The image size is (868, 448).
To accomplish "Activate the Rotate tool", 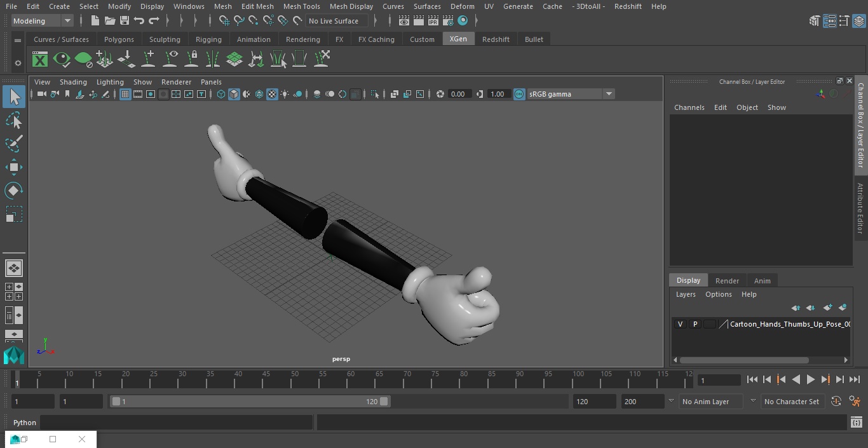I will click(14, 191).
